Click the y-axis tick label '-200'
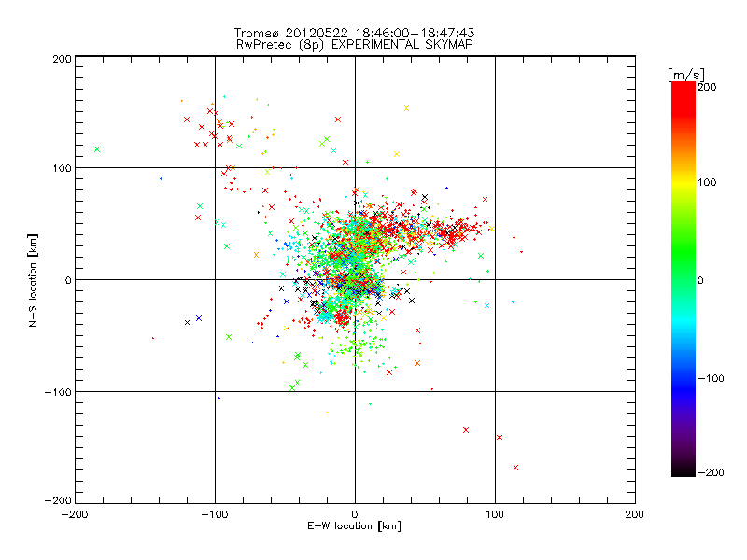Image resolution: width=747 pixels, height=560 pixels. pos(58,500)
